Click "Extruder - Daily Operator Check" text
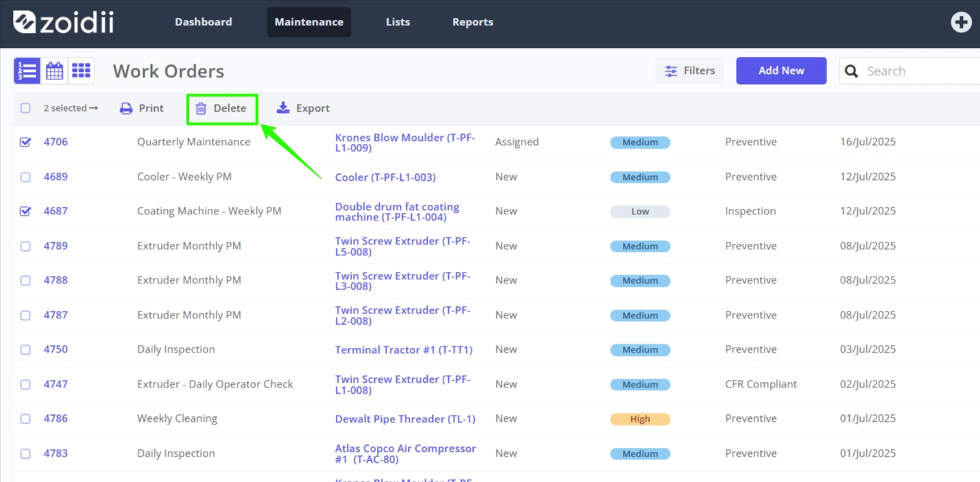This screenshot has height=482, width=980. click(x=215, y=384)
